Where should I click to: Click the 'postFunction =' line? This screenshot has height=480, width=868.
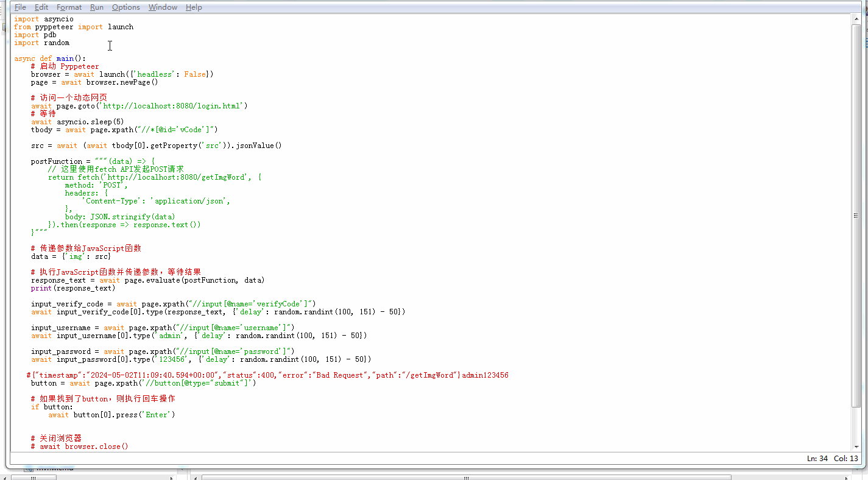click(x=93, y=161)
